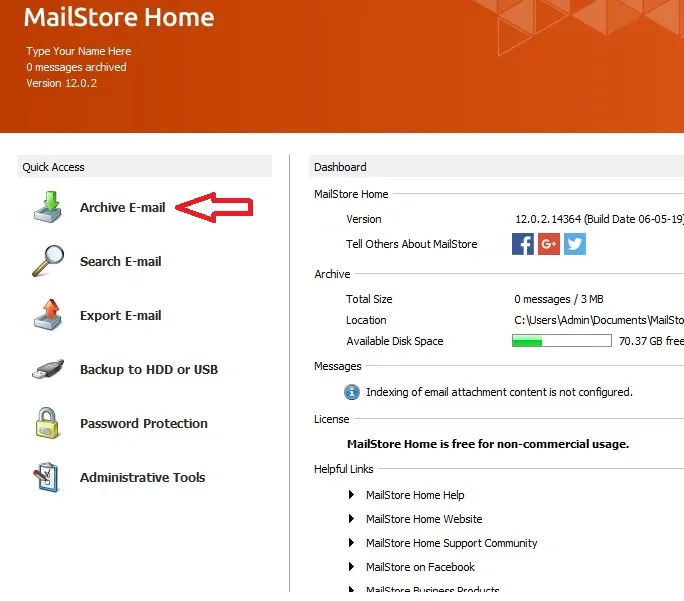The width and height of the screenshot is (684, 601).
Task: Open the MailStore Home Website link
Action: click(424, 519)
